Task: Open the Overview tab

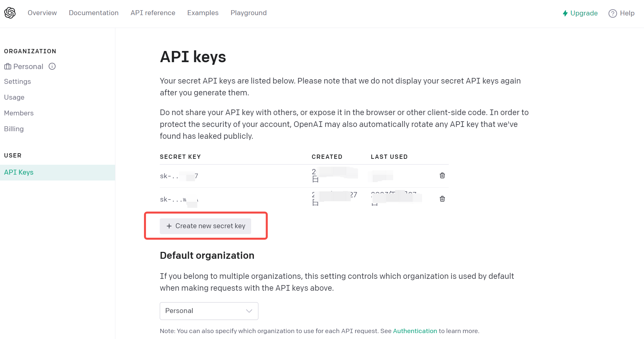Action: [x=42, y=13]
